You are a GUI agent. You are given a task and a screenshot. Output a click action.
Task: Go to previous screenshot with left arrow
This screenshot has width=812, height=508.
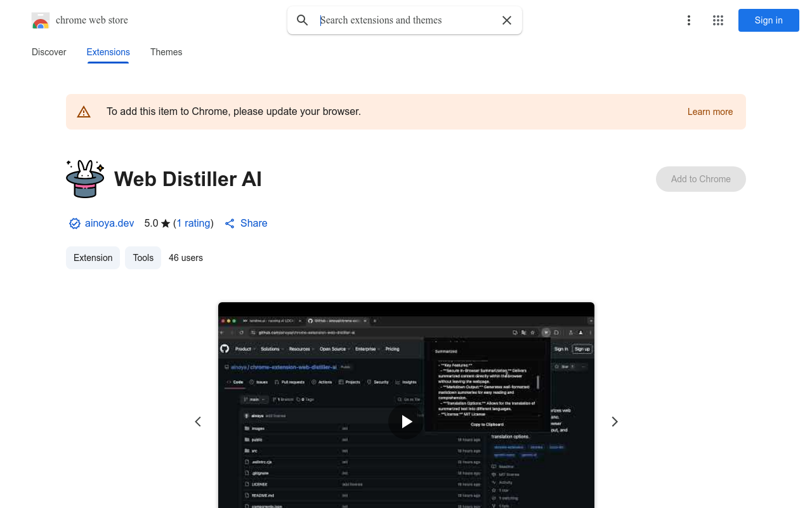click(x=198, y=422)
